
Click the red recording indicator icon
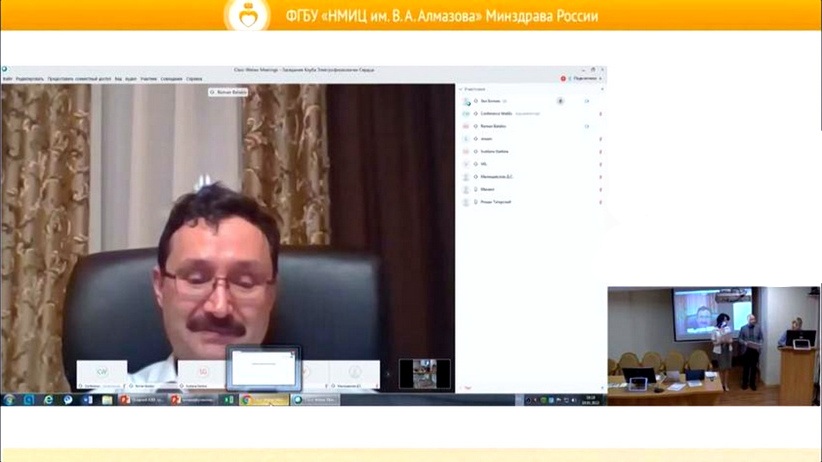coord(563,78)
